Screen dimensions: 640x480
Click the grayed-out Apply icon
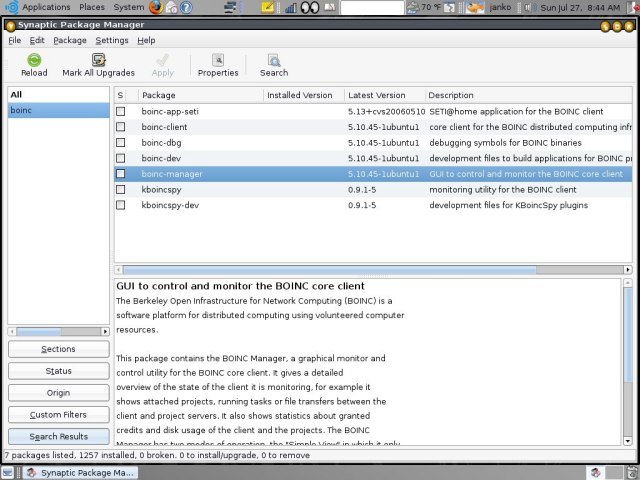162,60
